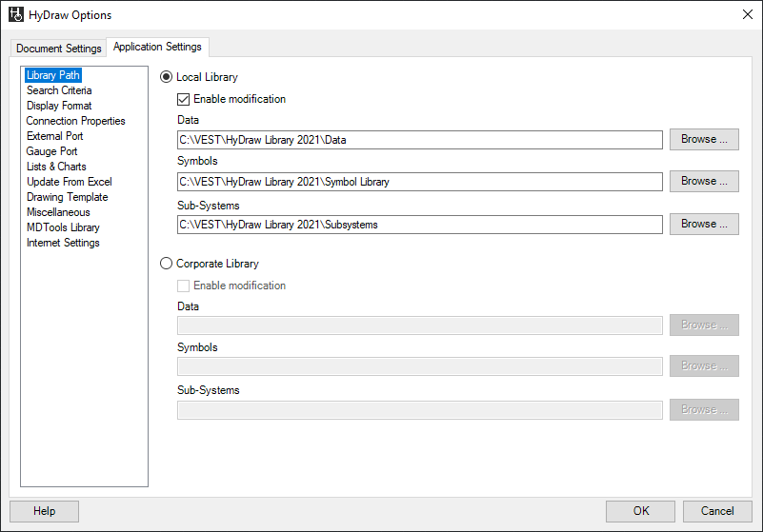Click the Symbol Library path field
The height and width of the screenshot is (532, 763).
point(419,182)
